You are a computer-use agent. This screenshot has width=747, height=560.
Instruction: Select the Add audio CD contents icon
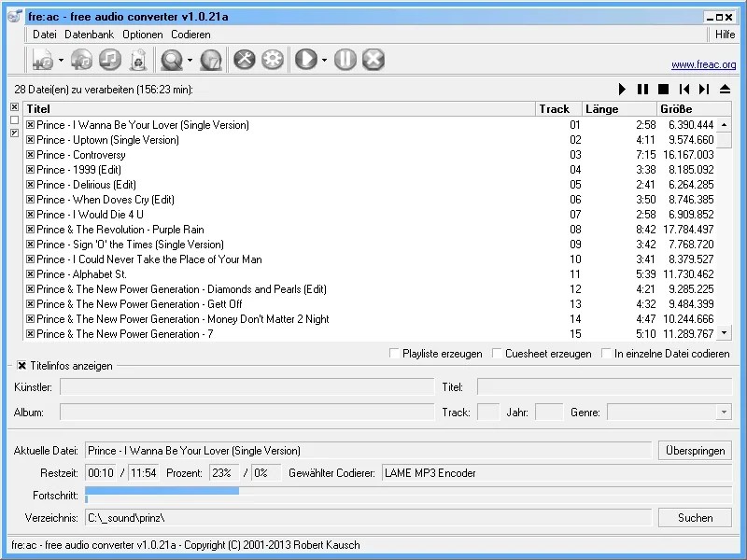coord(80,59)
